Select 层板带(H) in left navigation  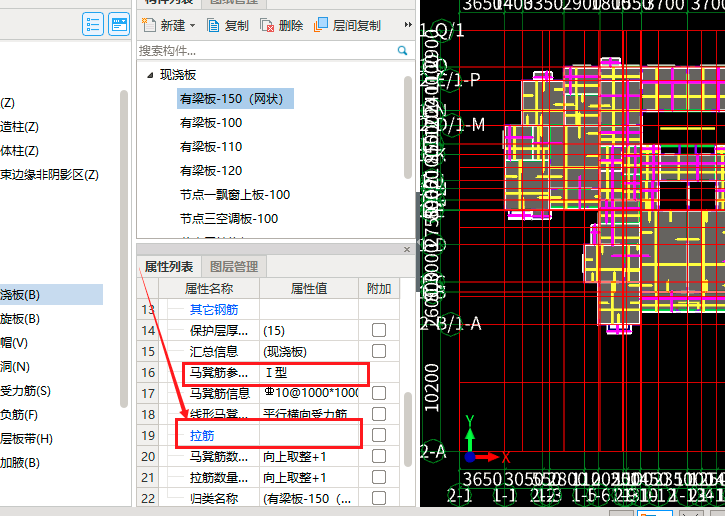(26, 439)
